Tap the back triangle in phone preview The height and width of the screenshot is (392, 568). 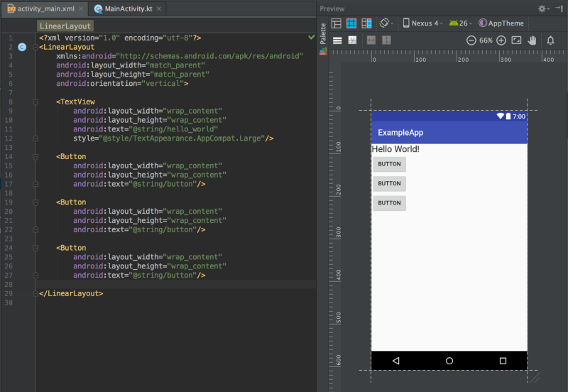coord(396,361)
